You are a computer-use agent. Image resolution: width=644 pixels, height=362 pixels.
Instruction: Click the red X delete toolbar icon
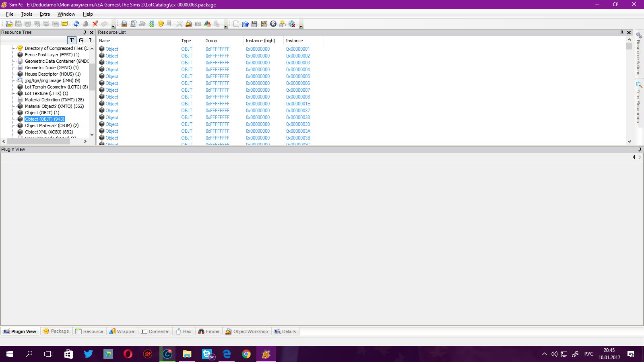[x=95, y=24]
